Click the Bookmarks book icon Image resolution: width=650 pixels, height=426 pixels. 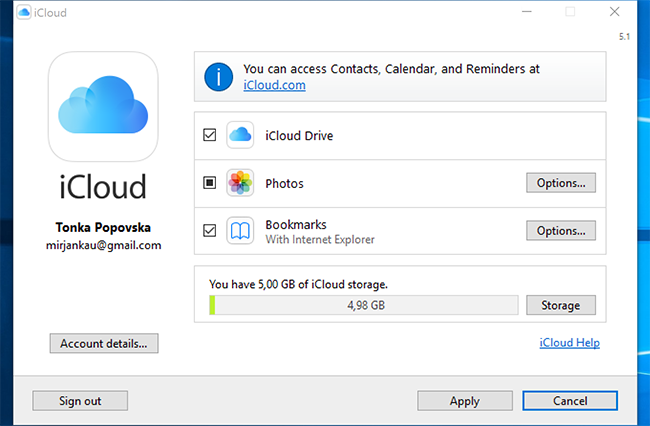(x=240, y=231)
